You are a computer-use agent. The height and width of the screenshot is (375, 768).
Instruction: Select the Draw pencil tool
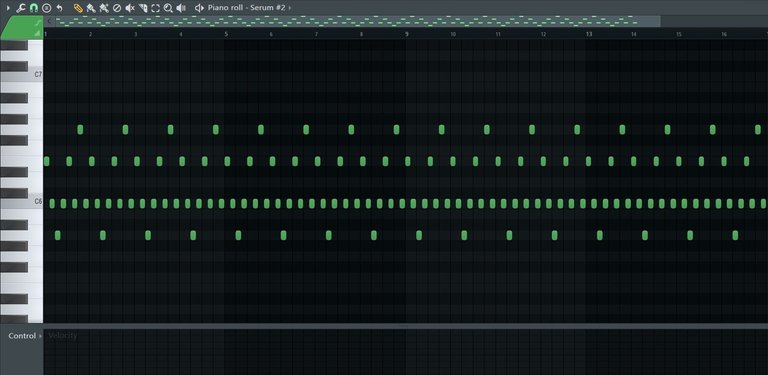pos(78,8)
